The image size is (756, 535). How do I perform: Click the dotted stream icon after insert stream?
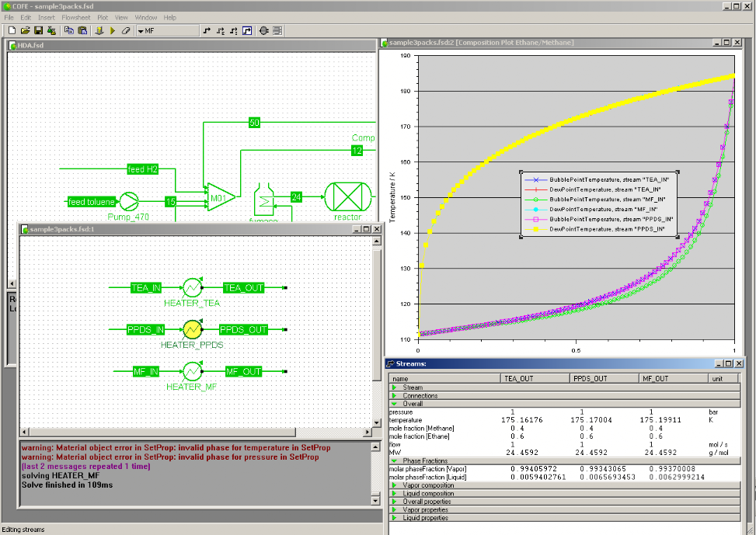click(x=221, y=30)
